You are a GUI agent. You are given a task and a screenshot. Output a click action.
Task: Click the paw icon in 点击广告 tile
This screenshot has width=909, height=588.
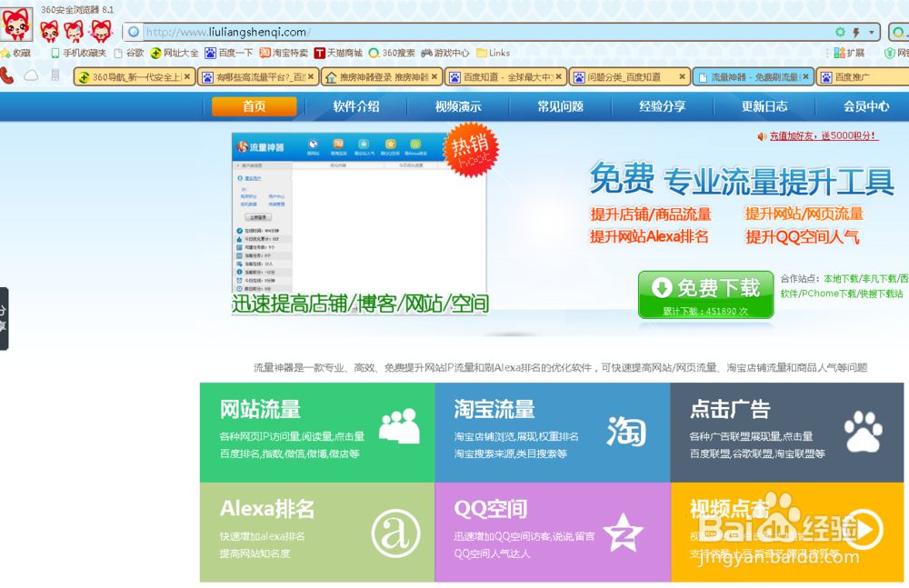[864, 431]
